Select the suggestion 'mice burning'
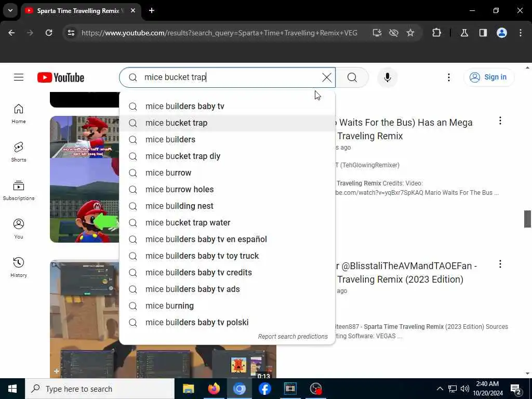 [x=228, y=305]
